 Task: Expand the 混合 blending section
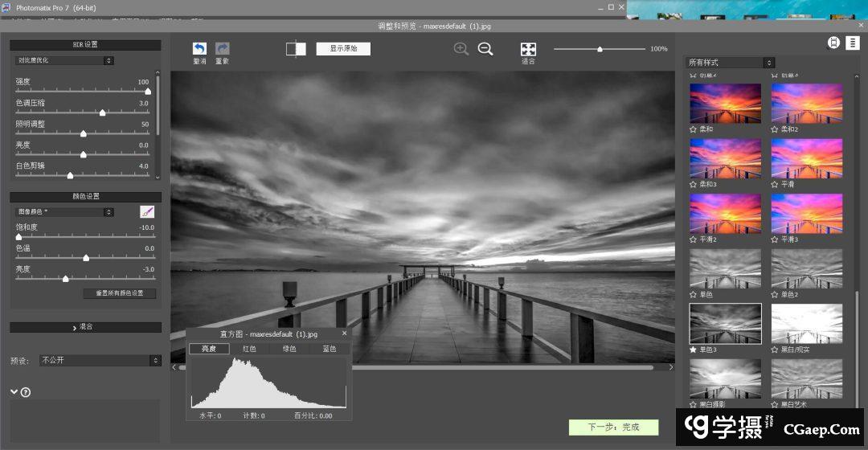click(85, 327)
